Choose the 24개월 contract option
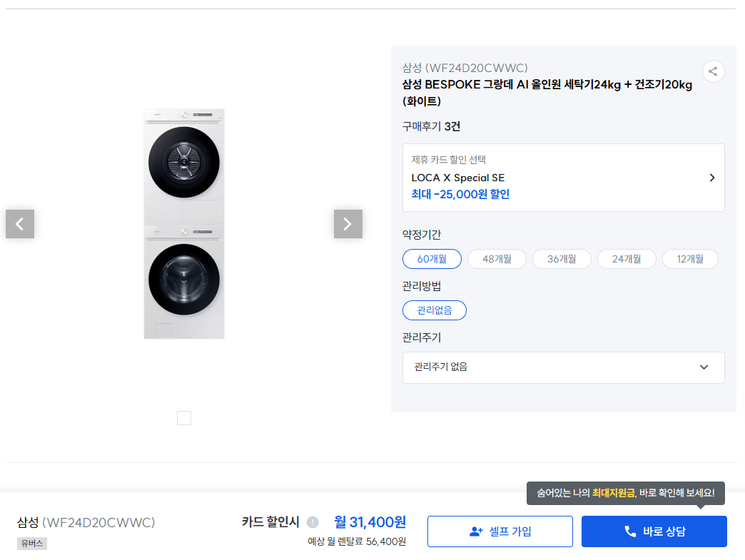This screenshot has width=745, height=560. 627,259
